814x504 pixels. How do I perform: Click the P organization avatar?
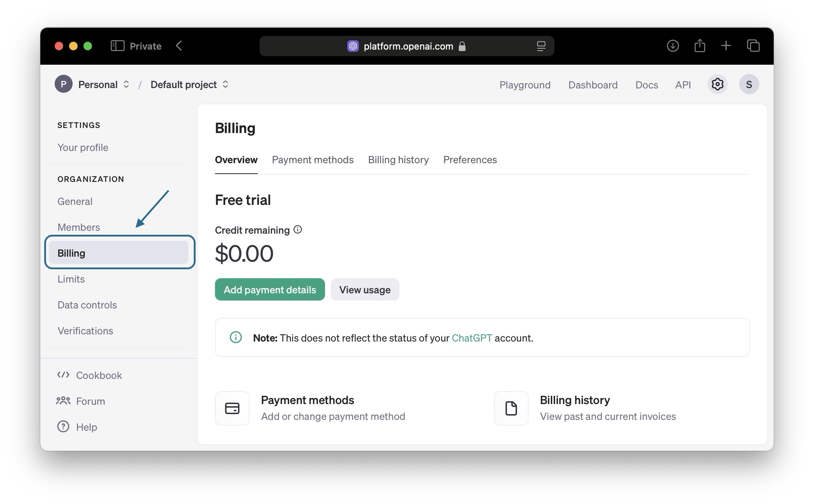click(x=64, y=84)
